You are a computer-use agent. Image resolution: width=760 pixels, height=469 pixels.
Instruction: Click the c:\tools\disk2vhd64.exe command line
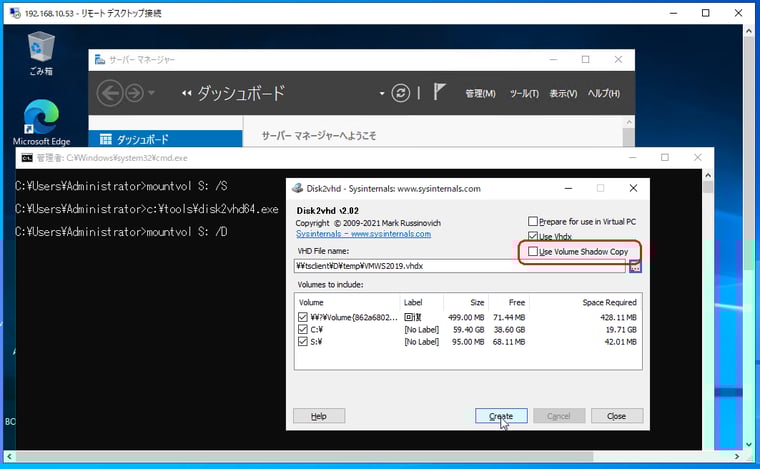(x=147, y=209)
